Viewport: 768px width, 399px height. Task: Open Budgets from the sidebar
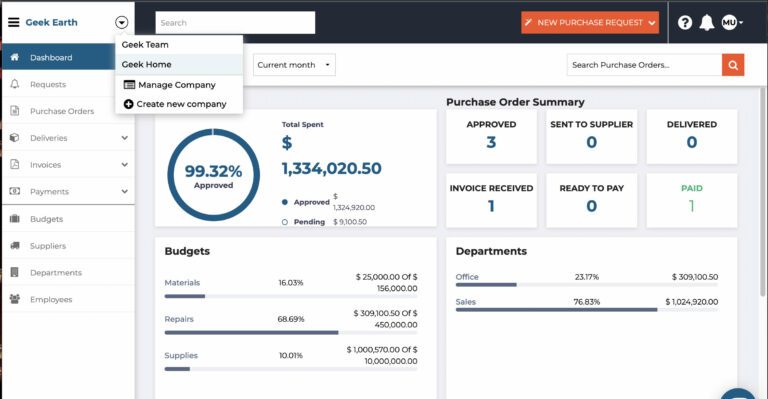tap(68, 219)
